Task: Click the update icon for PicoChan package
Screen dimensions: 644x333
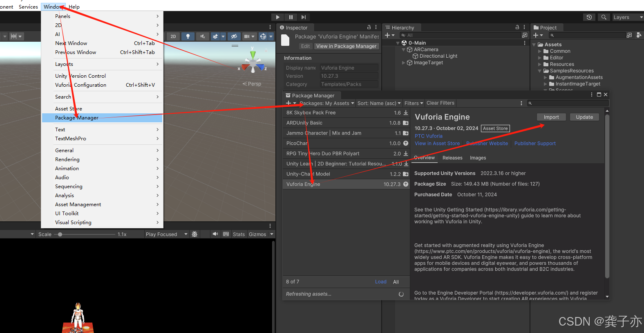Action: [406, 143]
